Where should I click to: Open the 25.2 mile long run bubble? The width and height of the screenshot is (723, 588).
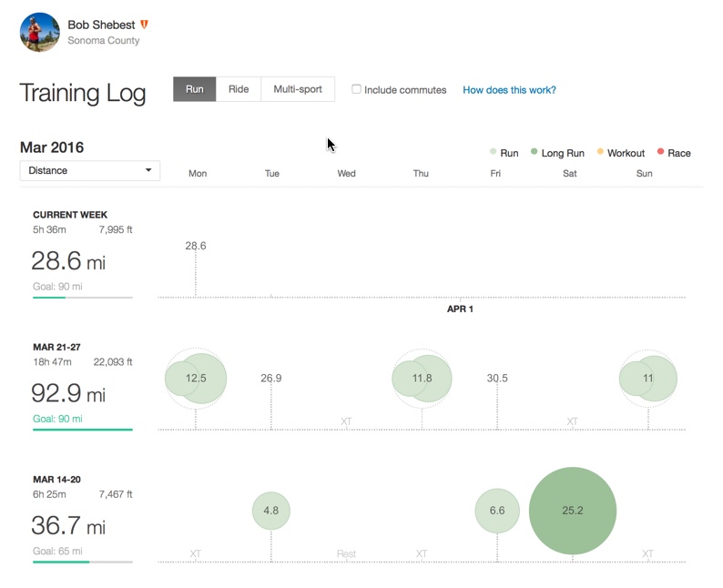pos(573,511)
